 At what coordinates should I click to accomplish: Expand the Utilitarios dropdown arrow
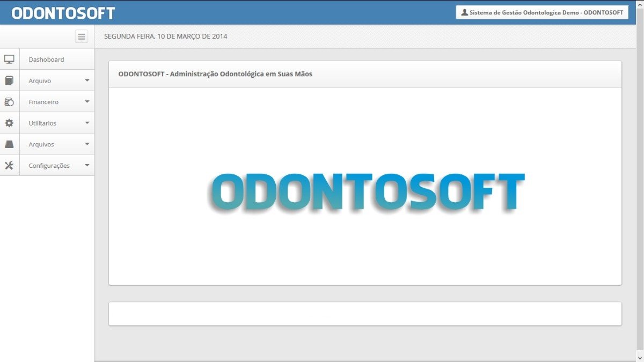tap(87, 123)
